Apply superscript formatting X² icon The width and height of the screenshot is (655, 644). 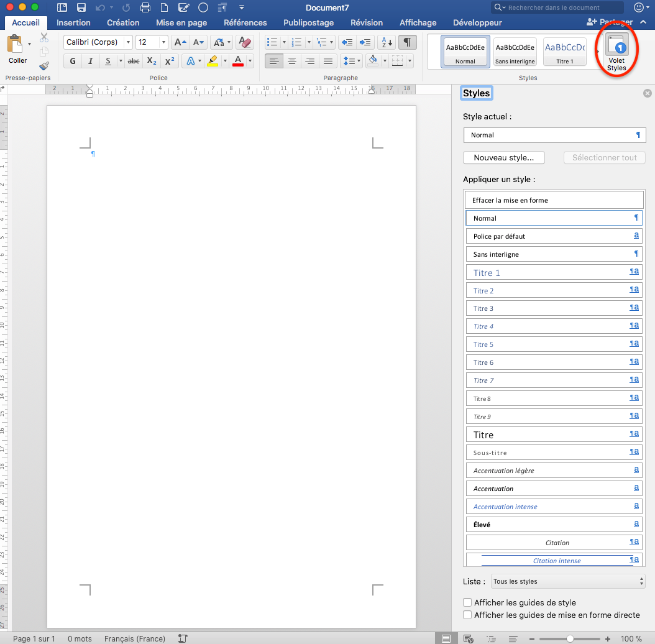tap(170, 61)
